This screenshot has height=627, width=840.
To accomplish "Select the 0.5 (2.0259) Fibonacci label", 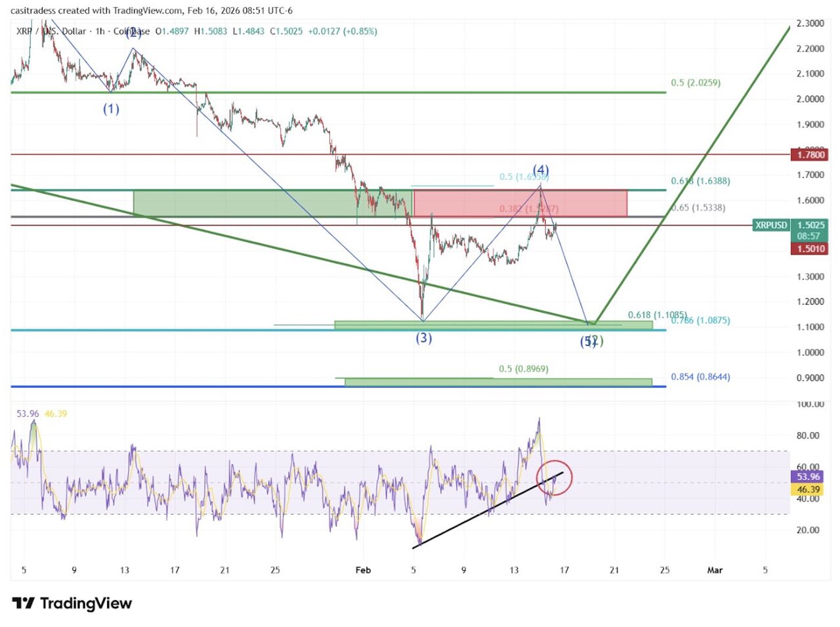I will (x=695, y=83).
